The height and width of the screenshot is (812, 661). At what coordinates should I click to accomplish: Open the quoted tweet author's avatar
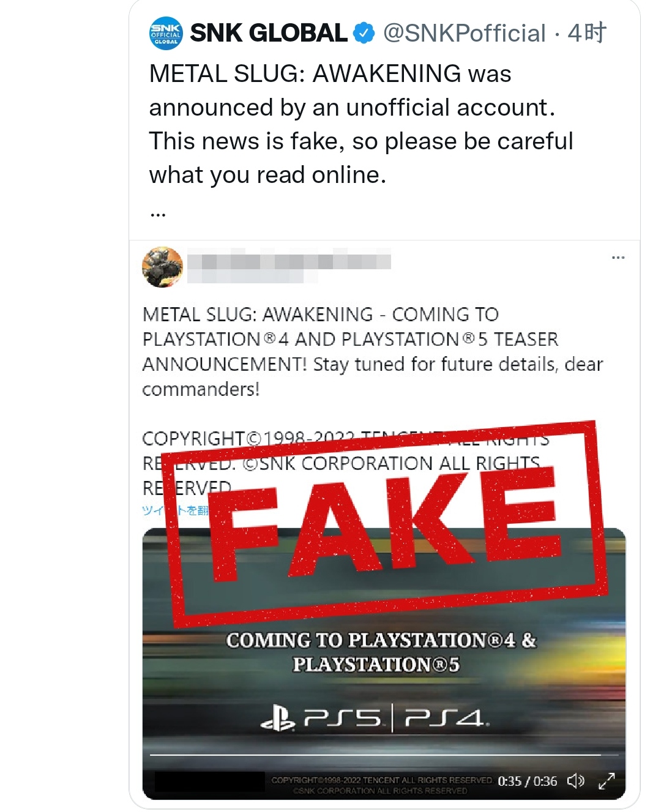(x=162, y=267)
